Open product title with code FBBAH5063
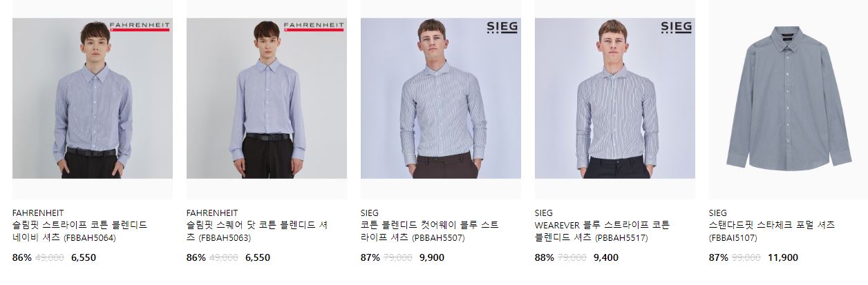The image size is (868, 285). pos(257,232)
